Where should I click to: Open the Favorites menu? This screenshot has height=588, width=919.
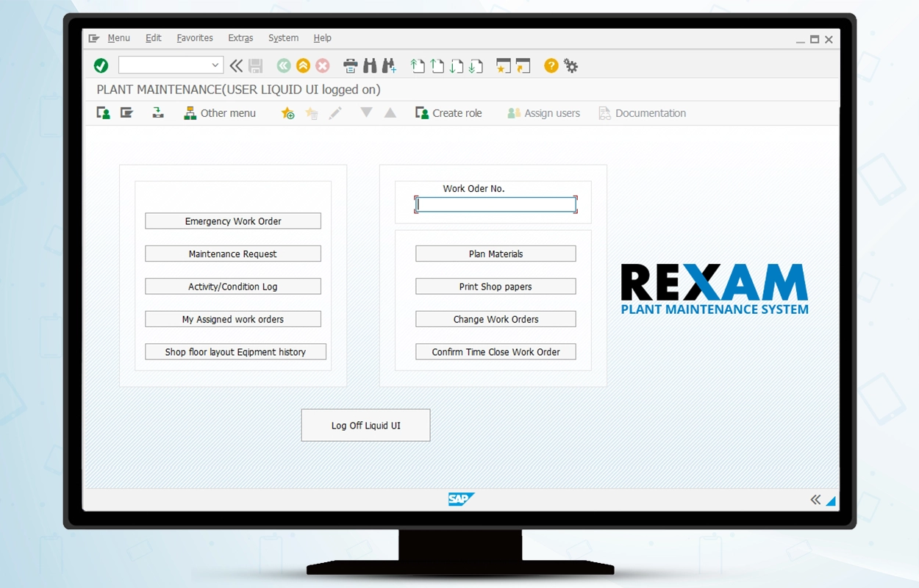click(195, 38)
